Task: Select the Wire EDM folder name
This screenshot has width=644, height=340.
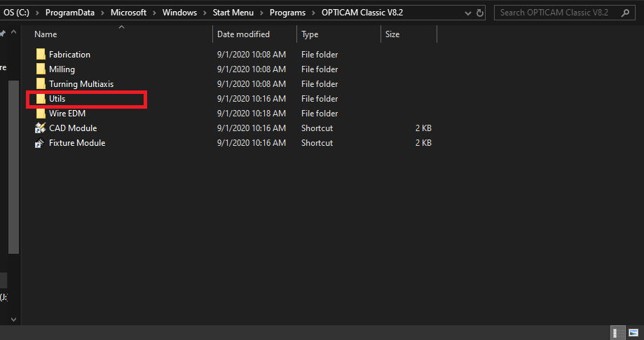Action: tap(67, 114)
